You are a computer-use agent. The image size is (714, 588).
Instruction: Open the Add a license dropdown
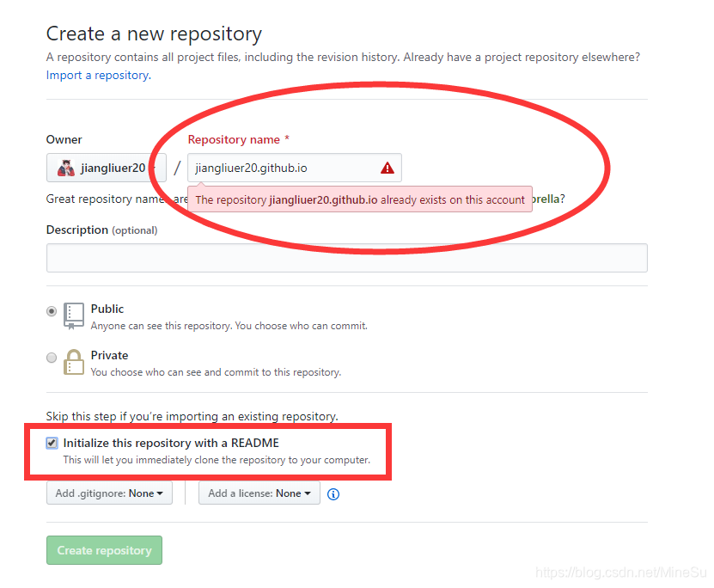point(259,493)
